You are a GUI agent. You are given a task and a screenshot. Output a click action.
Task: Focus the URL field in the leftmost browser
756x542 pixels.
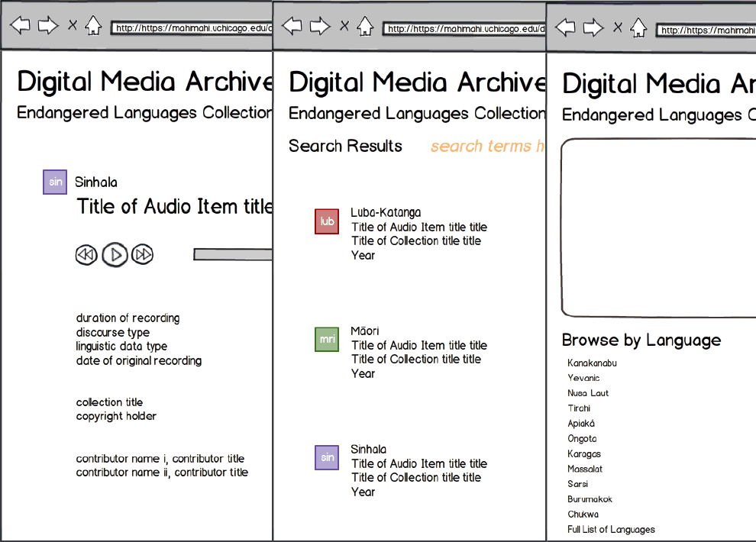tap(191, 28)
